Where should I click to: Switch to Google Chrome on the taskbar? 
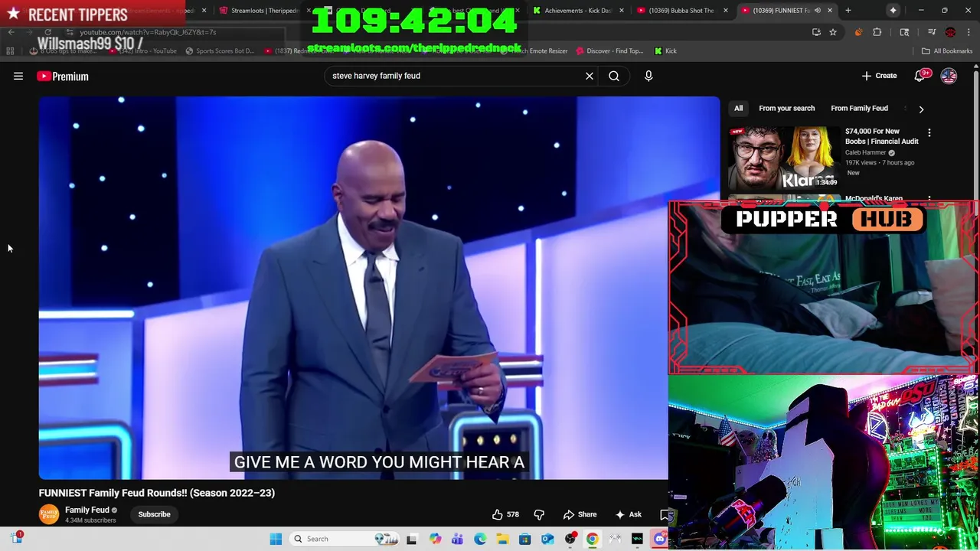[x=593, y=539]
